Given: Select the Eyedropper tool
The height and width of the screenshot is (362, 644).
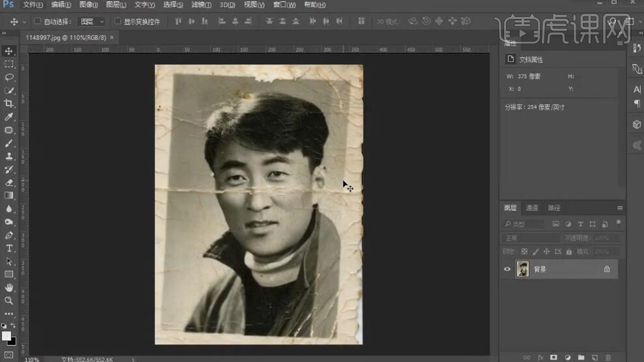Looking at the screenshot, I should point(8,117).
